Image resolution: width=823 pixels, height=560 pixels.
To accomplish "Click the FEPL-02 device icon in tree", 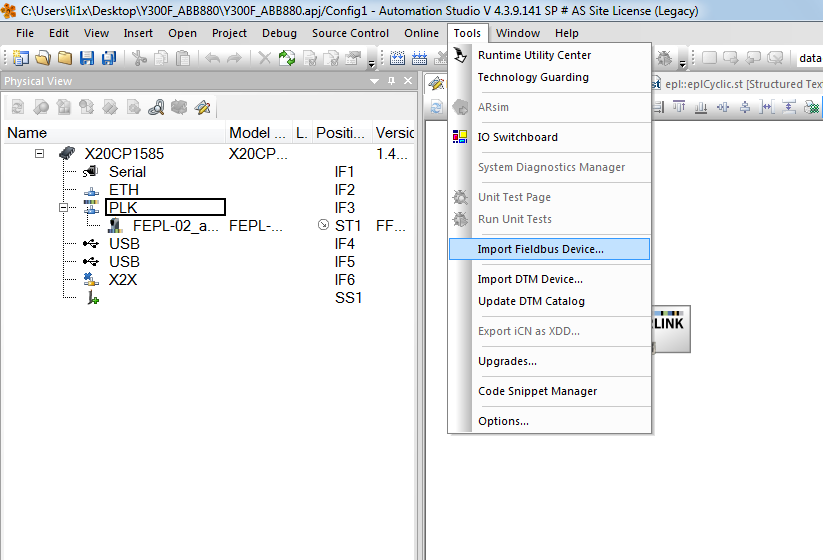I will click(115, 226).
